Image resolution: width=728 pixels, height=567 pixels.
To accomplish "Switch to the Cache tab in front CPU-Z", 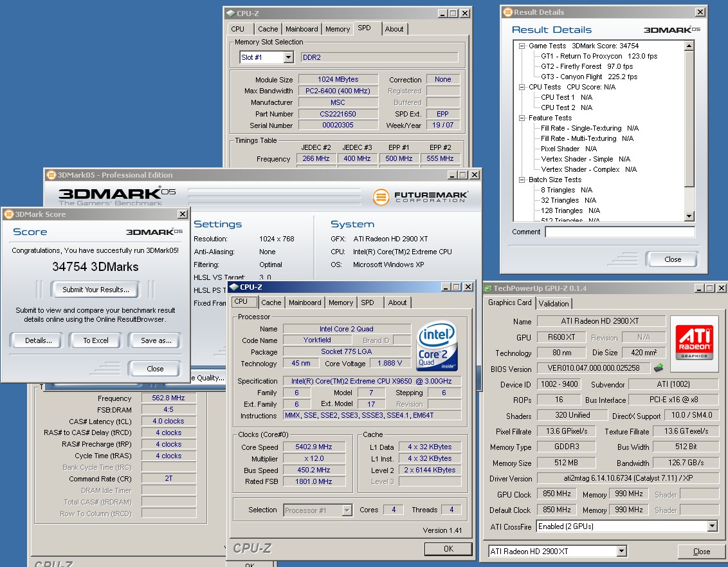I will click(271, 302).
